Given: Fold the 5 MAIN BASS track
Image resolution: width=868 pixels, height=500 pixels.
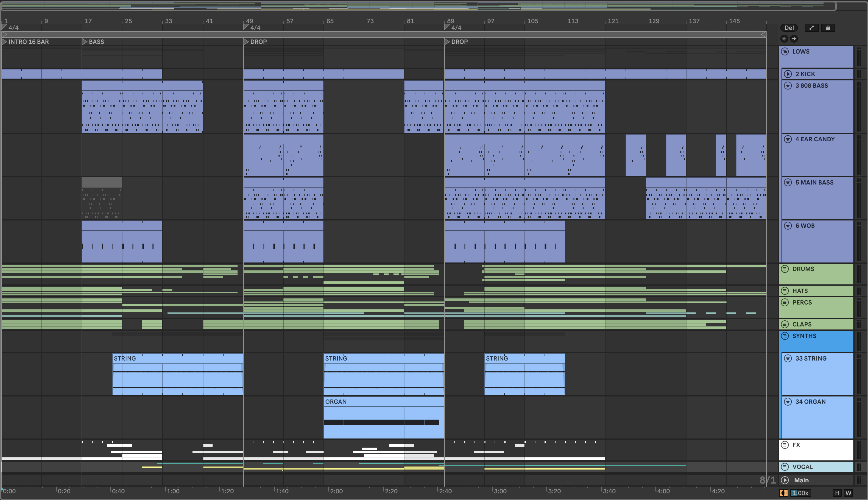Looking at the screenshot, I should click(788, 182).
